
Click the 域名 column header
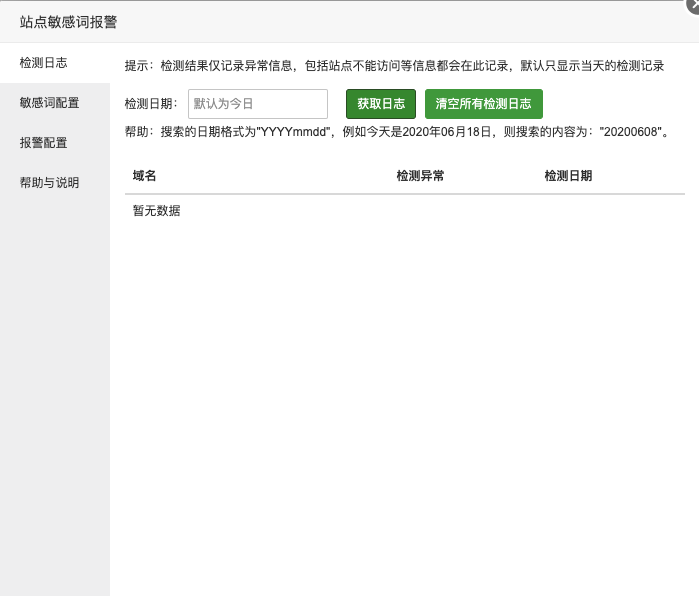(x=144, y=176)
